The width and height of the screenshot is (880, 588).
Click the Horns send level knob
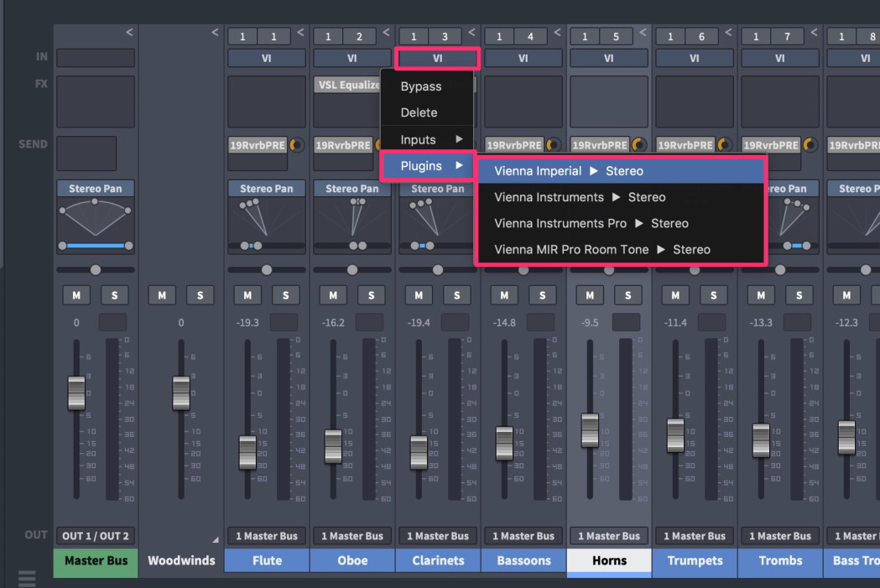pos(638,145)
